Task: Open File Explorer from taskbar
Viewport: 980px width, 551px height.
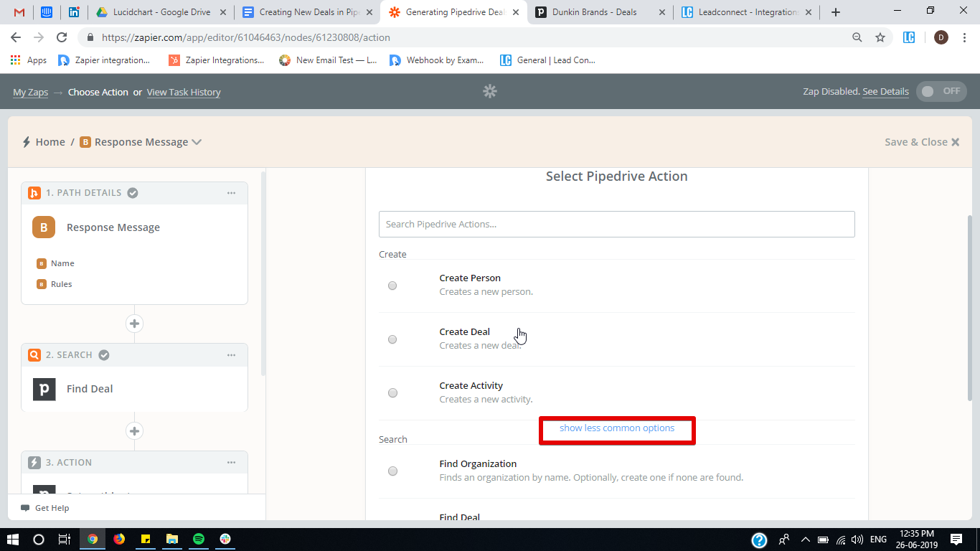Action: click(172, 539)
